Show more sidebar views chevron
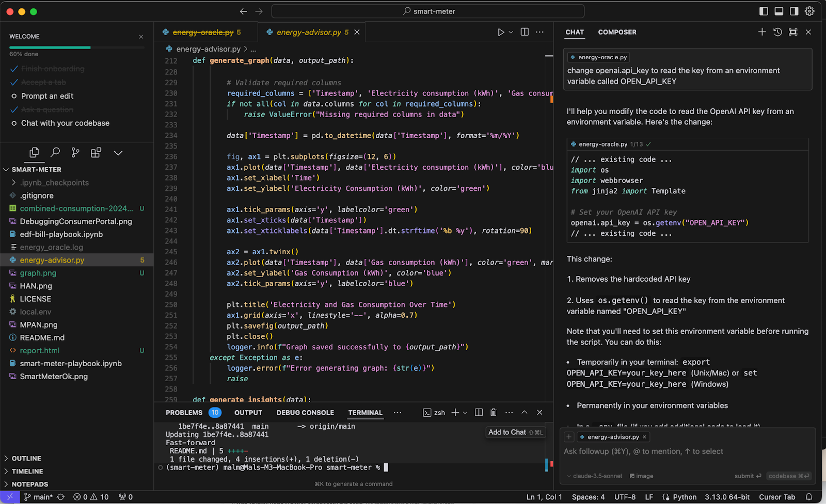Viewport: 826px width, 504px height. (118, 153)
